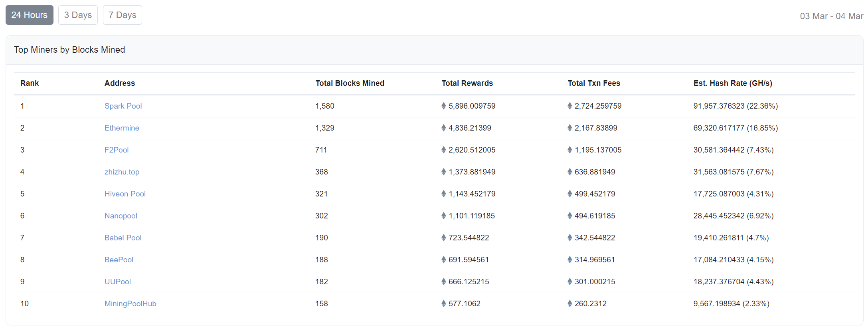868x331 pixels.
Task: Open the zhizhu.top miner link
Action: tap(122, 172)
